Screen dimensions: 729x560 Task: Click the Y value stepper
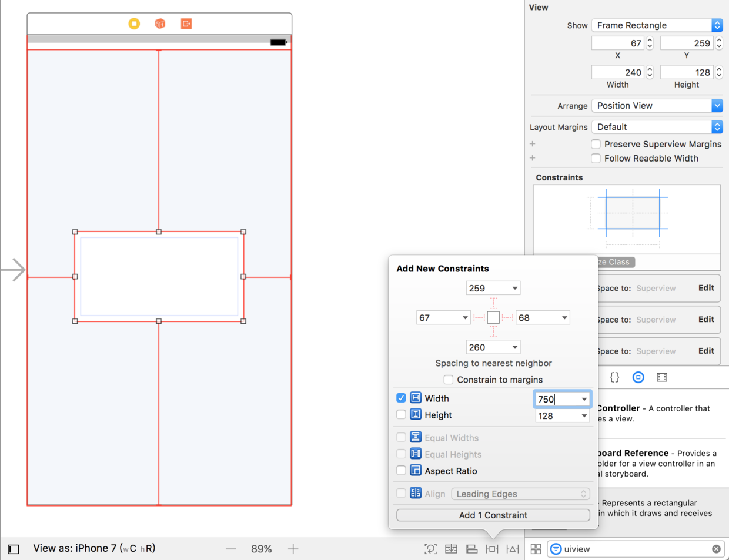[x=719, y=43]
